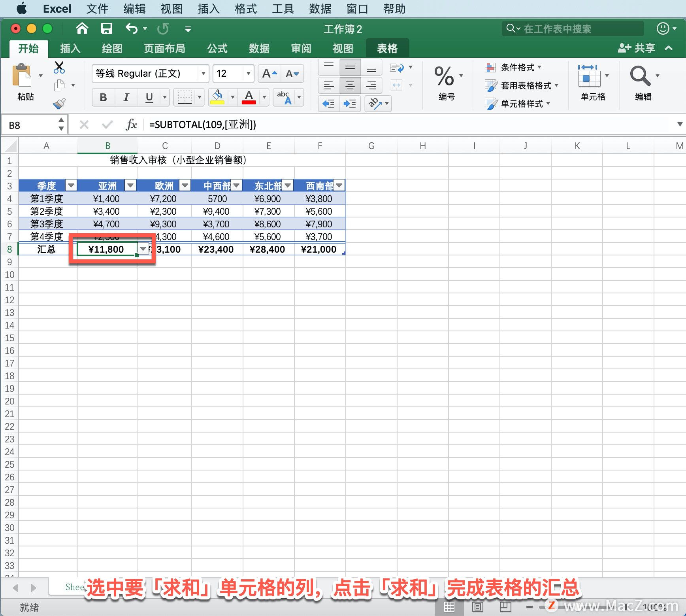Viewport: 686px width, 616px height.
Task: Undo the last action
Action: pos(132,28)
